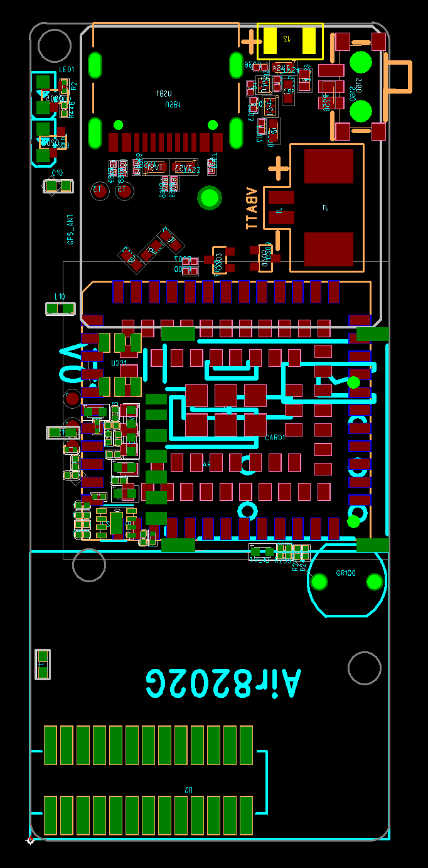Click the mounting hole right of Air8202G

(365, 668)
